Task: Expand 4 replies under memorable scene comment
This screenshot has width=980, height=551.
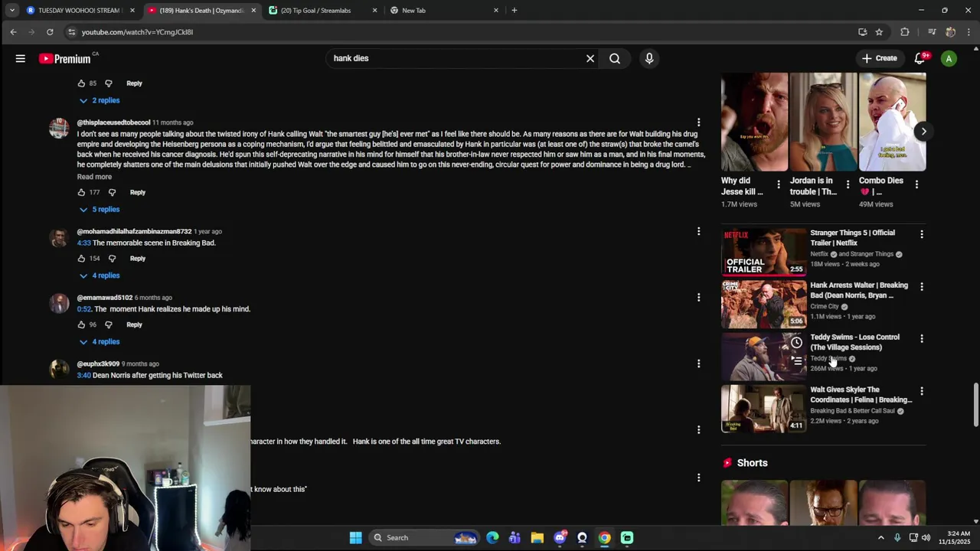Action: click(x=100, y=275)
